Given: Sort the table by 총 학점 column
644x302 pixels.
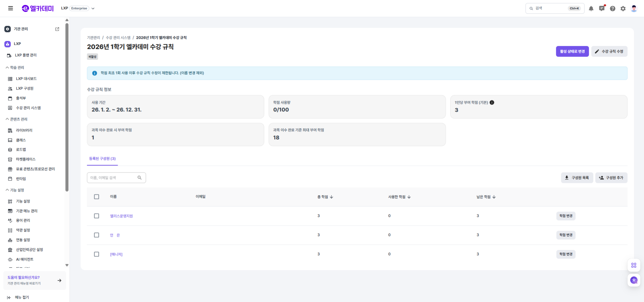Looking at the screenshot, I should click(x=325, y=197).
